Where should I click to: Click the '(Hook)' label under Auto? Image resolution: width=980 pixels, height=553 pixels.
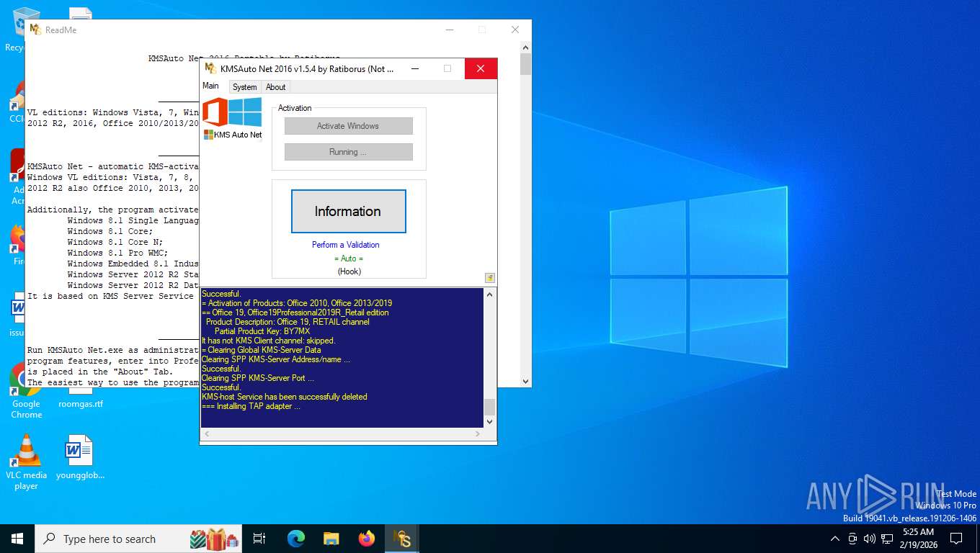[x=349, y=271]
